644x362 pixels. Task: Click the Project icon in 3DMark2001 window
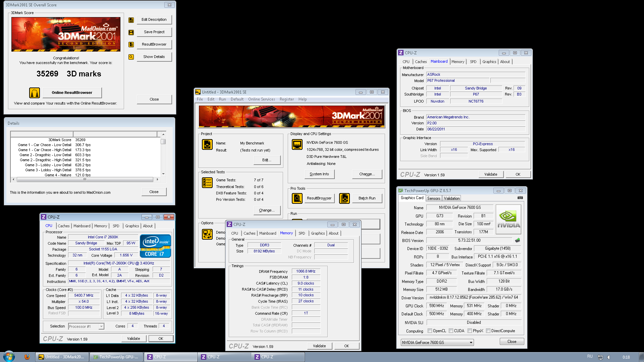click(x=207, y=144)
